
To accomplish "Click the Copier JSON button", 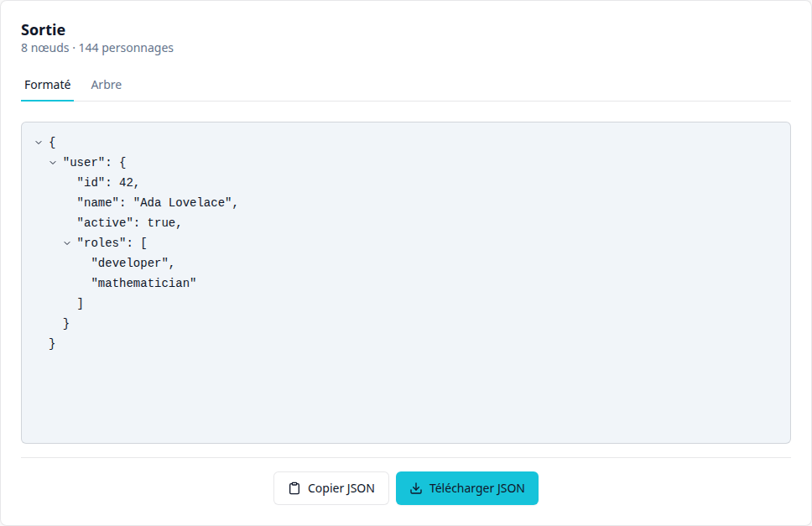I will tap(331, 488).
